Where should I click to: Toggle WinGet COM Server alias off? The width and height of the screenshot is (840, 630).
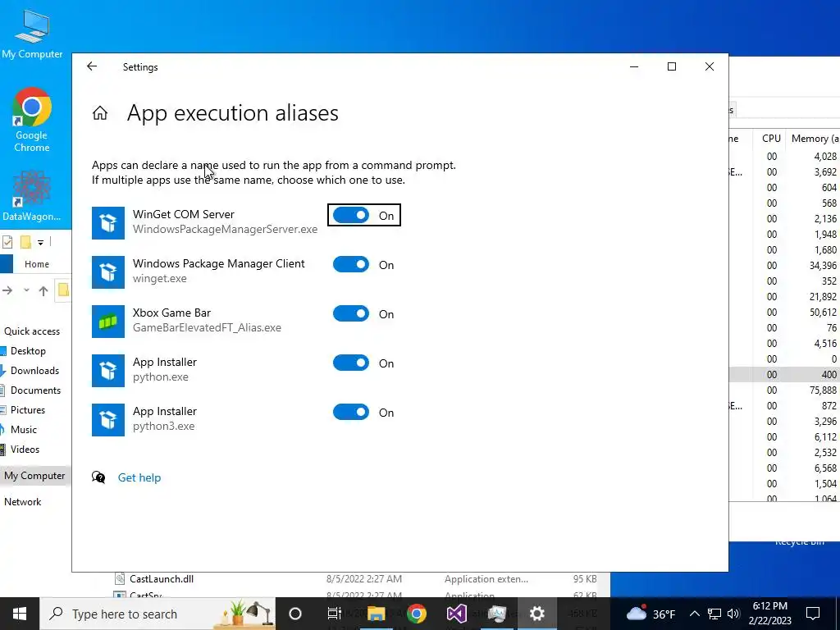[x=351, y=216]
